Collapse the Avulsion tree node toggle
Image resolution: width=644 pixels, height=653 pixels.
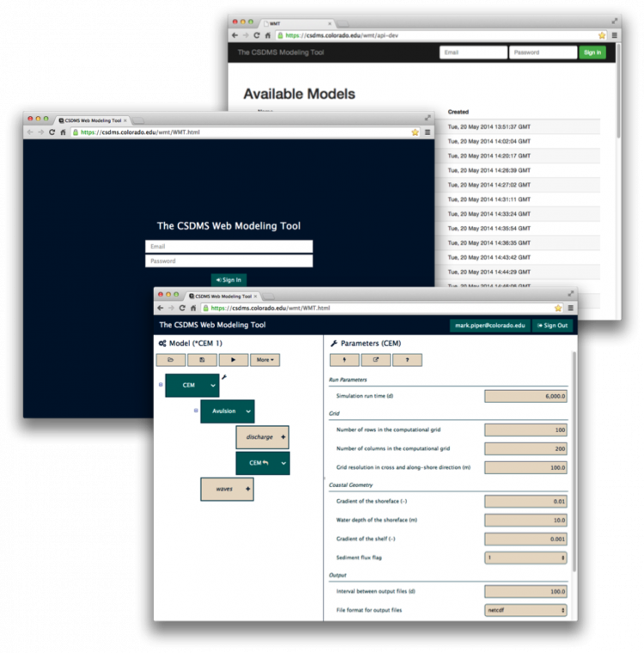[196, 411]
